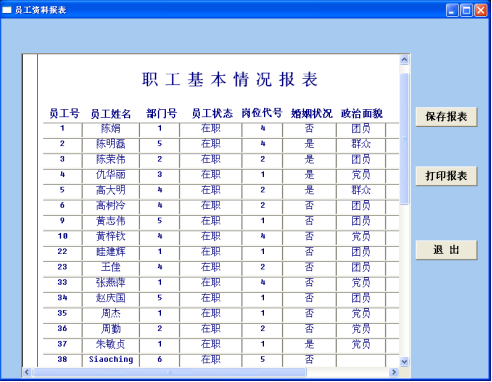Click the horizontal scrollbar right arrow

click(394, 372)
